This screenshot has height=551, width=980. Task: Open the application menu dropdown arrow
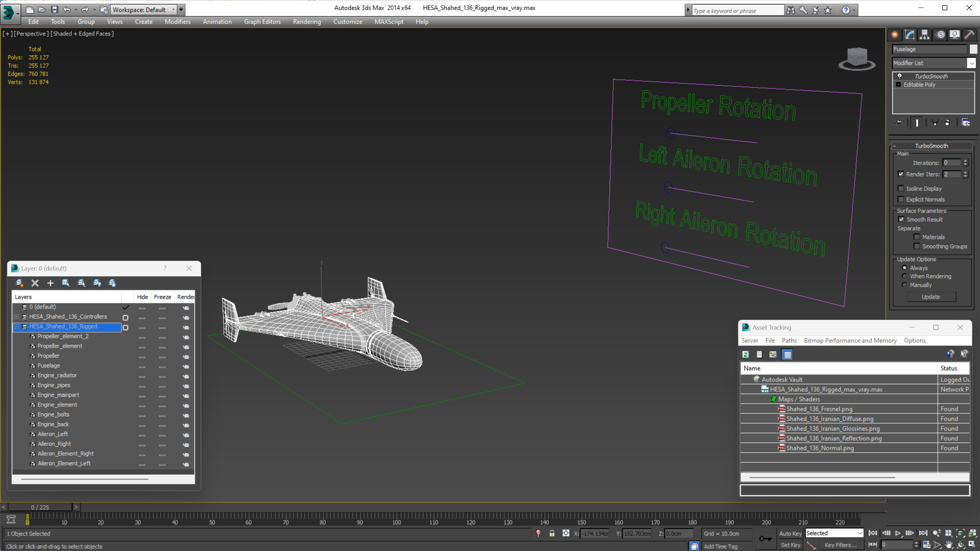point(18,13)
